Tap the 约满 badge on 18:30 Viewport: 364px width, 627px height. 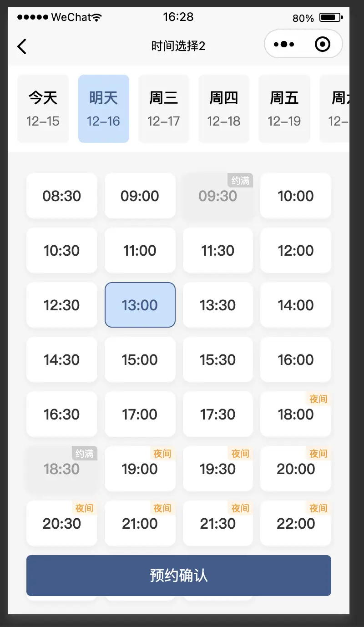(85, 453)
